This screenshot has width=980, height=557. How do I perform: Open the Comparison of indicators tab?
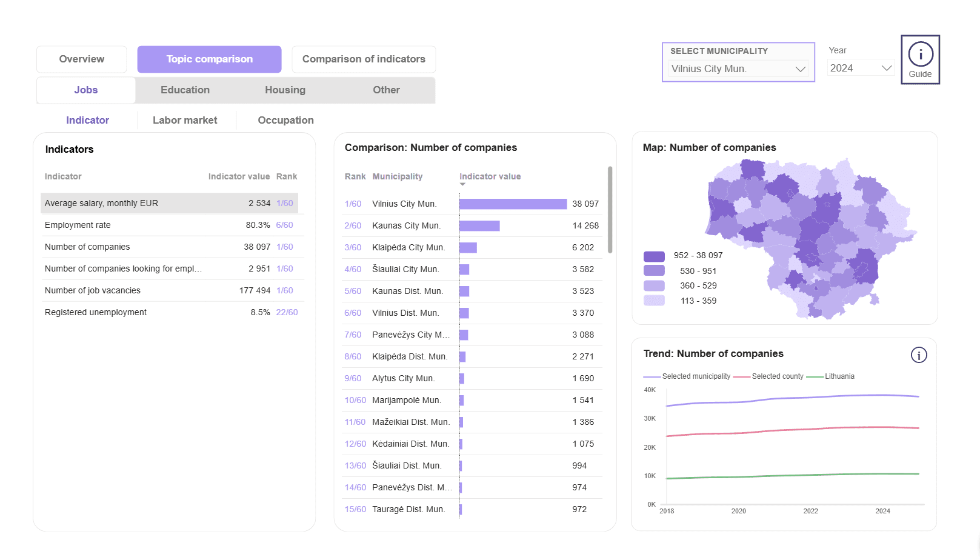(364, 59)
